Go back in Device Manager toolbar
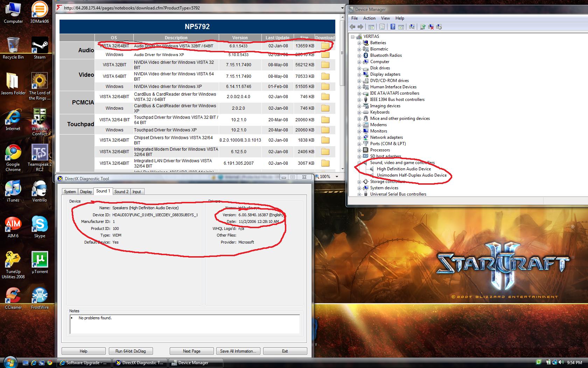 tap(352, 27)
